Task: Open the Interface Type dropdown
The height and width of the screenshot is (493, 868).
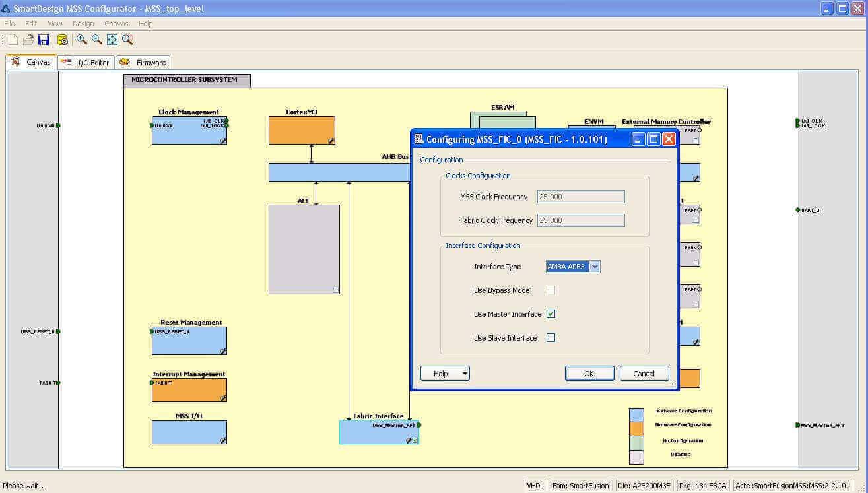Action: tap(595, 267)
